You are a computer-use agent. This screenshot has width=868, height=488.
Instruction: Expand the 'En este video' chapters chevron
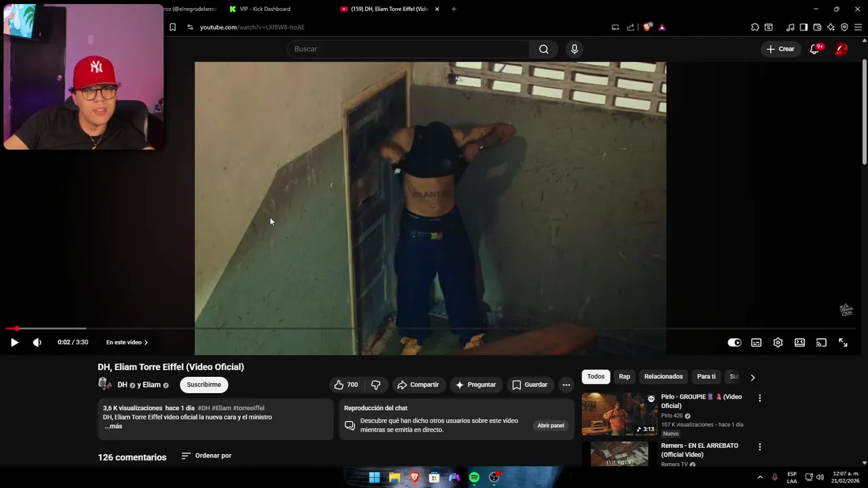146,342
